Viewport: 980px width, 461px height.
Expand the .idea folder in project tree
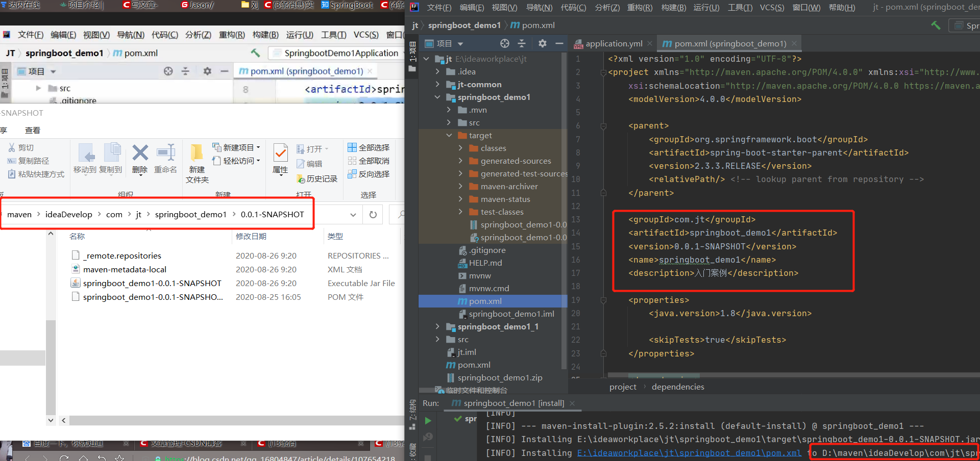(437, 71)
